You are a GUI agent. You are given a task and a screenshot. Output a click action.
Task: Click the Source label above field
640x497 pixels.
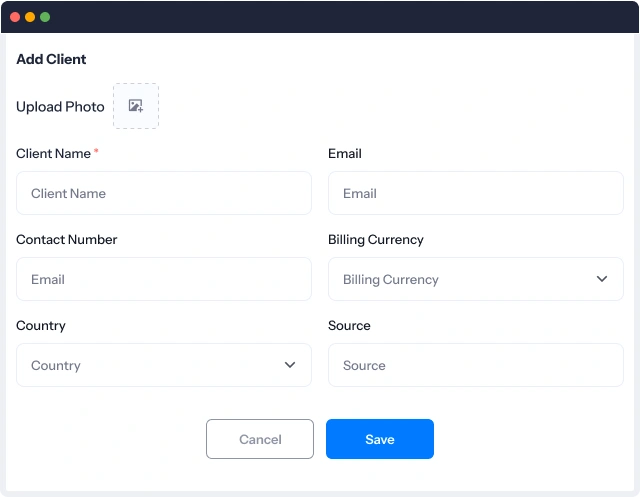pyautogui.click(x=349, y=326)
